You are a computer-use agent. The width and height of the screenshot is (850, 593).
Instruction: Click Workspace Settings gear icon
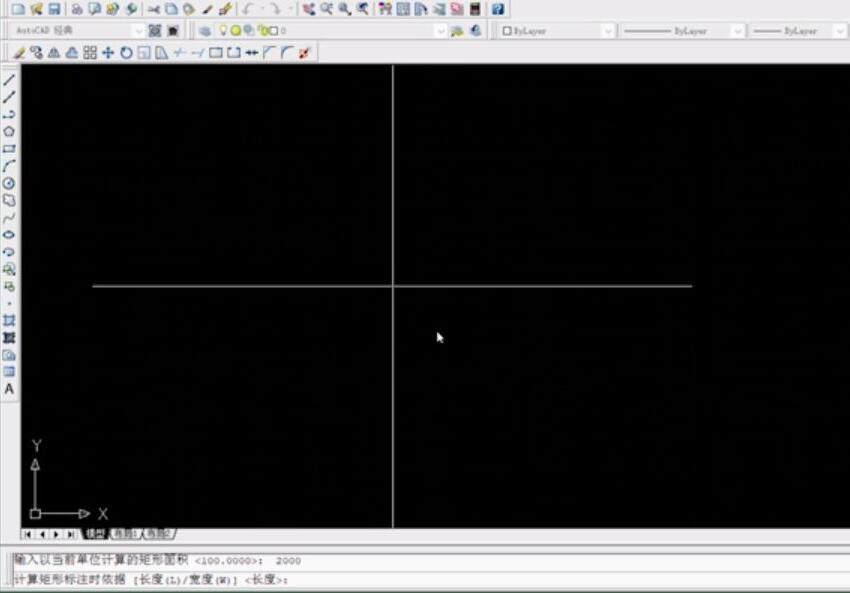point(155,31)
